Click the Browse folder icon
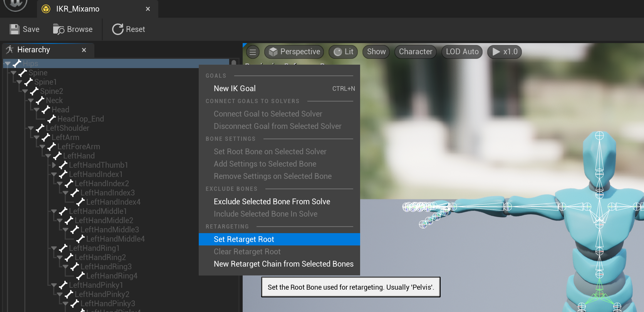 point(59,29)
